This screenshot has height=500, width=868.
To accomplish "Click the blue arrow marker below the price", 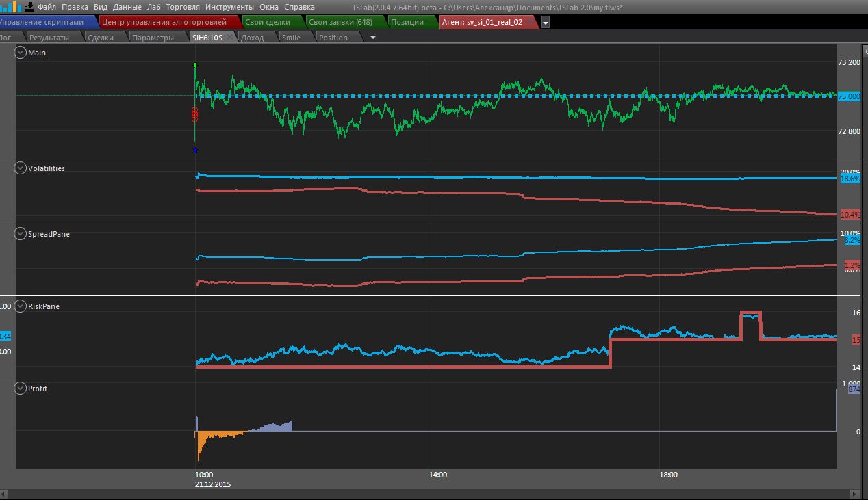I will 195,150.
